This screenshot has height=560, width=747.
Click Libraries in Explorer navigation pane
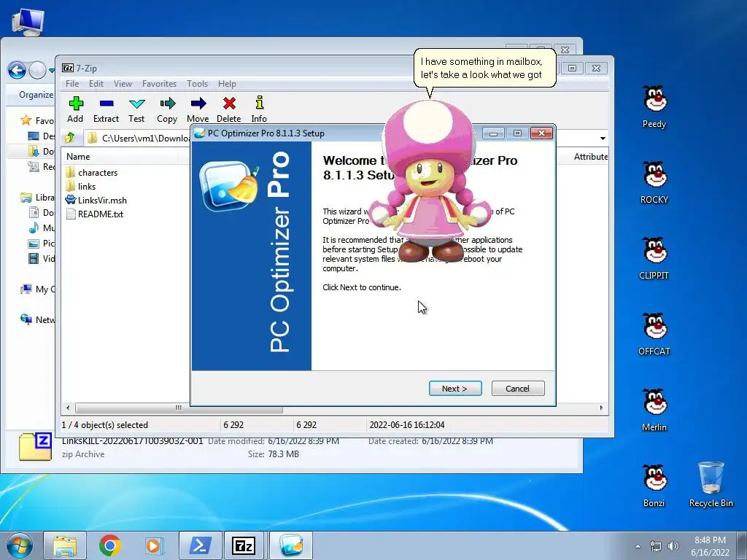[37, 197]
